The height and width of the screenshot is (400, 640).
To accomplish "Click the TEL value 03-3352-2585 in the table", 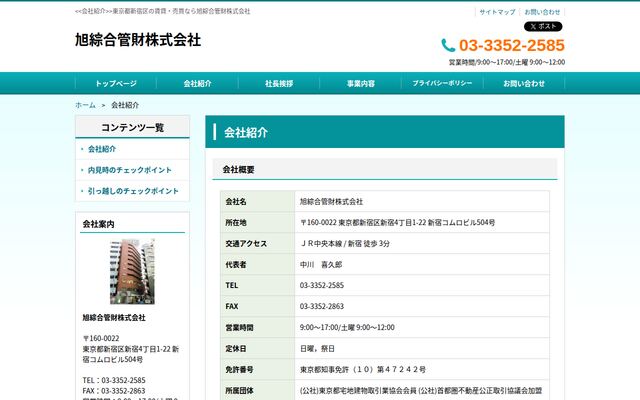I will [x=322, y=285].
